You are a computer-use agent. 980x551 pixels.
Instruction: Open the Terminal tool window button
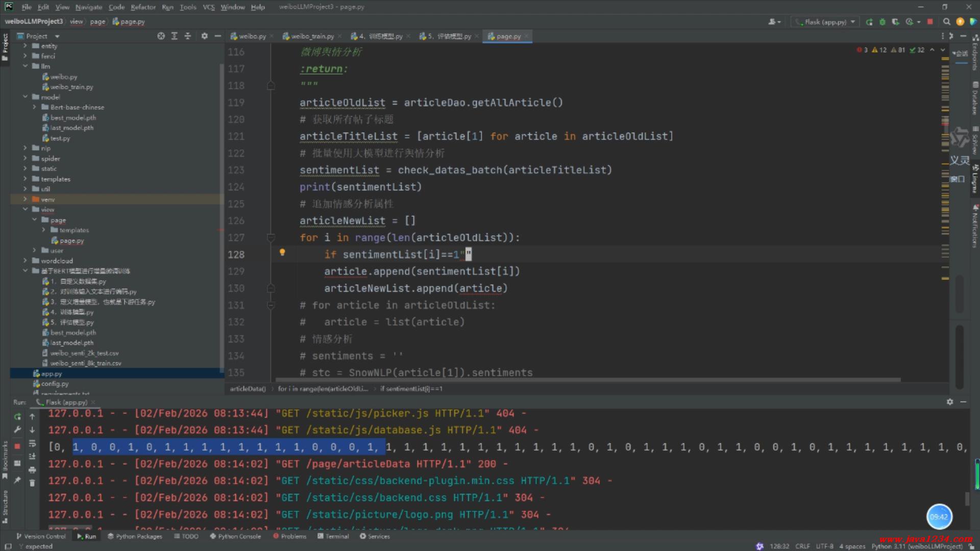[x=333, y=536]
